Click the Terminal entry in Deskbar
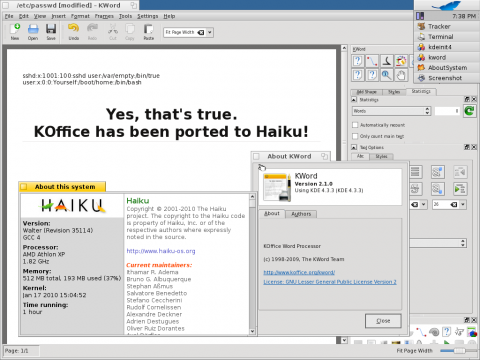The height and width of the screenshot is (360, 480). coord(447,37)
